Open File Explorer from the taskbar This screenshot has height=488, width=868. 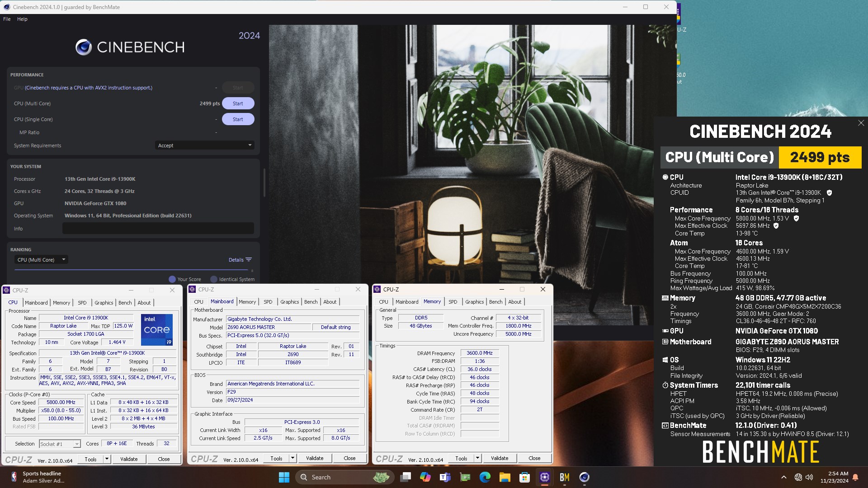point(505,477)
